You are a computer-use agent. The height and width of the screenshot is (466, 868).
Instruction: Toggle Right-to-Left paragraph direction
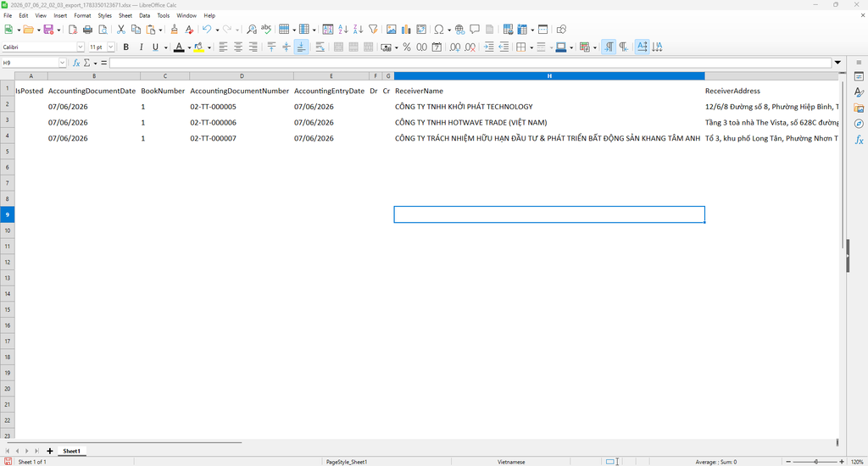pyautogui.click(x=624, y=47)
